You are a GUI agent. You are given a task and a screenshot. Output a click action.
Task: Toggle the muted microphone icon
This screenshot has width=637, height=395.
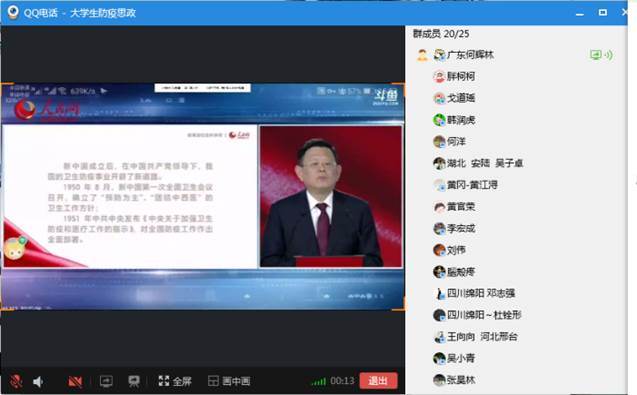tap(16, 381)
